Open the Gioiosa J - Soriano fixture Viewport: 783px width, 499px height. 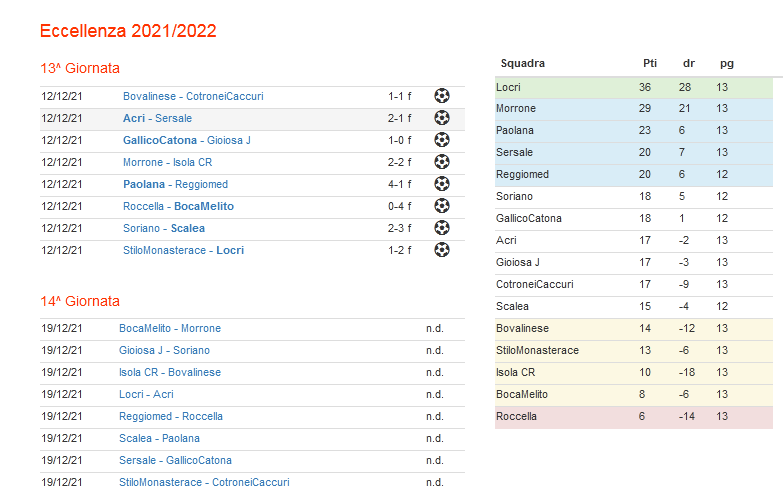(164, 350)
